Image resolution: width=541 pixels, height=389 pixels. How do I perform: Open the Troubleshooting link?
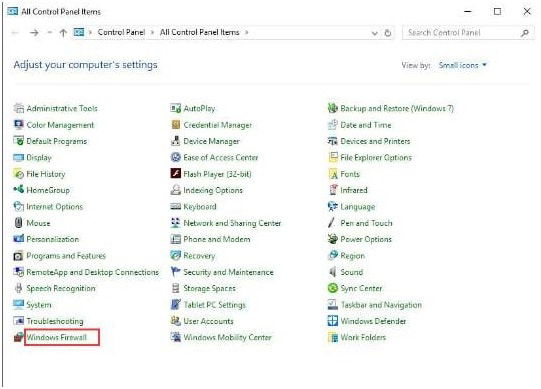[x=55, y=321]
